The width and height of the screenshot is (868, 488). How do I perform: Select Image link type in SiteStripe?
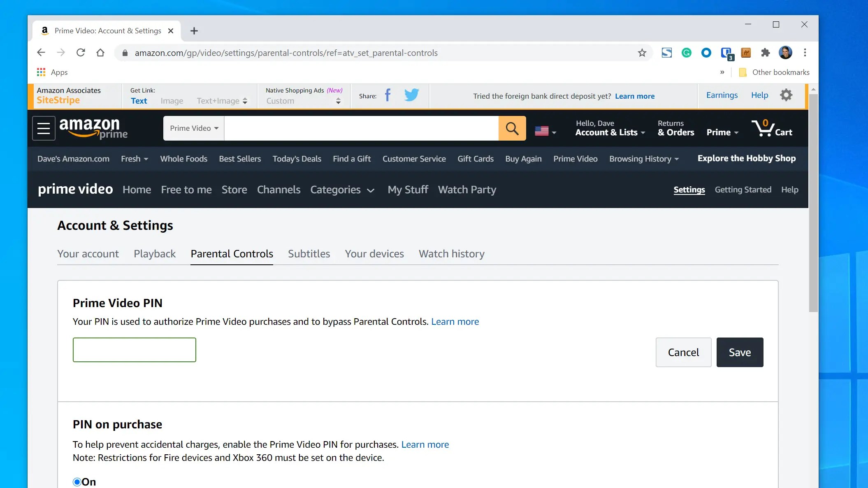172,101
